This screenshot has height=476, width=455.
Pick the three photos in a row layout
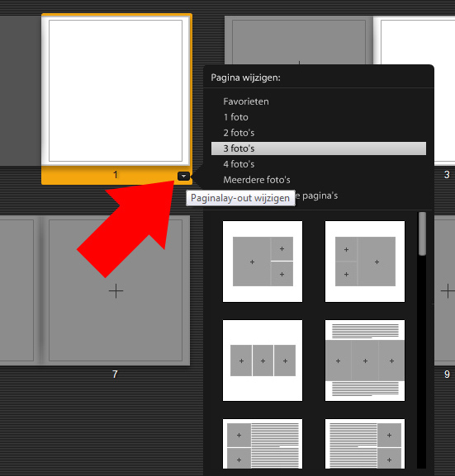[x=263, y=361]
